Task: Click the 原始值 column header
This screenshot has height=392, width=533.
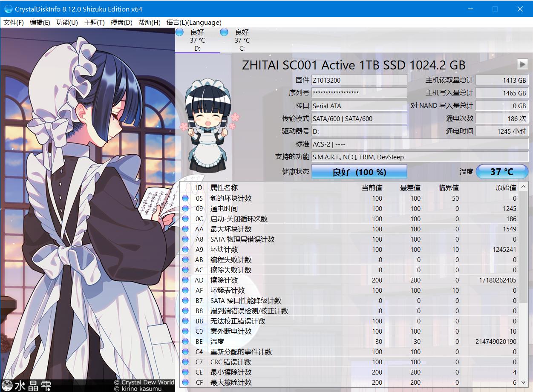Action: (506, 187)
